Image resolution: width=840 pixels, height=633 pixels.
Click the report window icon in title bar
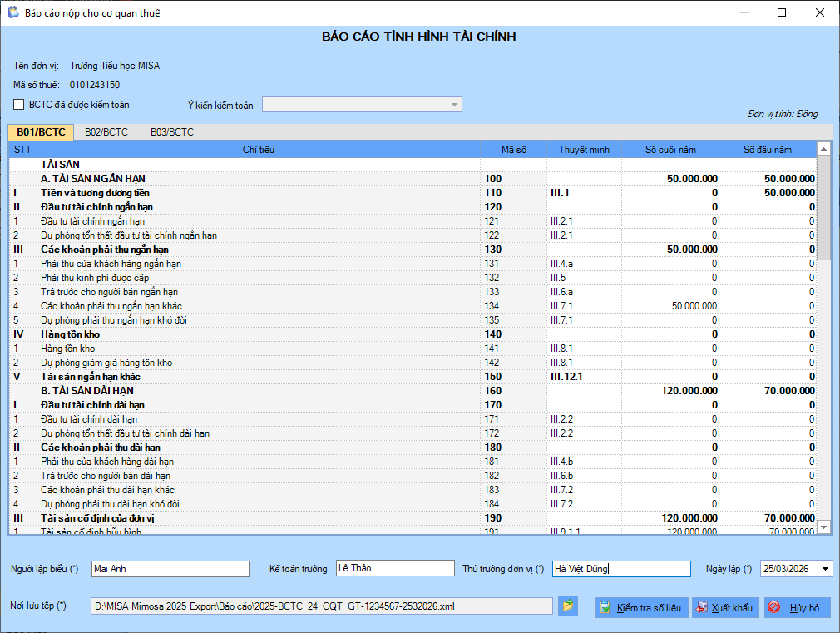(x=12, y=12)
